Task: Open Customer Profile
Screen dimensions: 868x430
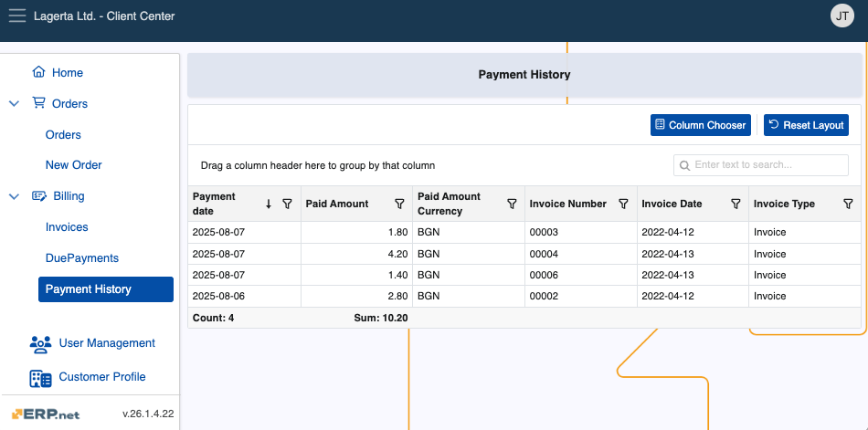Action: [x=102, y=377]
